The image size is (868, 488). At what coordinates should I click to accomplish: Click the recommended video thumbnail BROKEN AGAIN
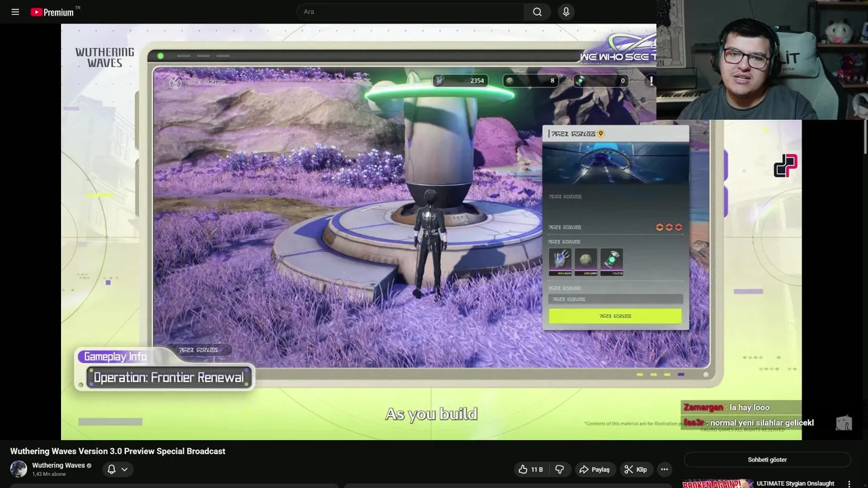tap(717, 484)
